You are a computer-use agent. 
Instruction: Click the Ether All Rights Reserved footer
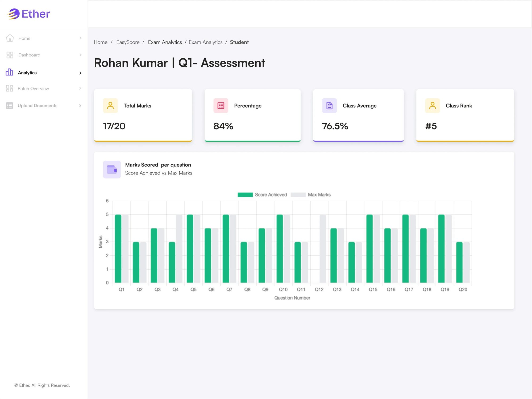coord(42,385)
